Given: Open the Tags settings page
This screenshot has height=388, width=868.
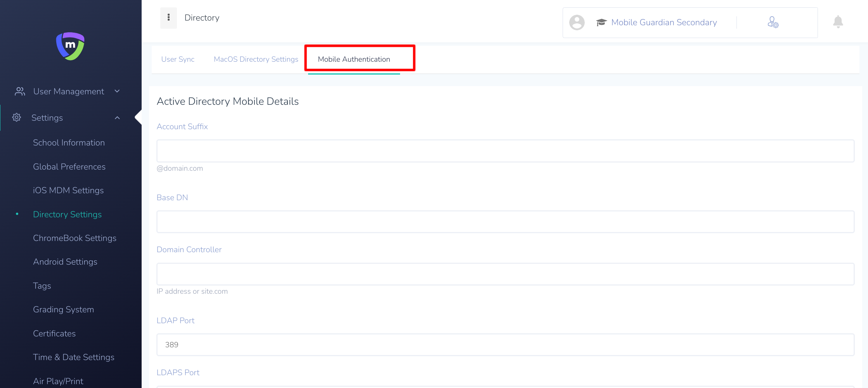Looking at the screenshot, I should [42, 286].
